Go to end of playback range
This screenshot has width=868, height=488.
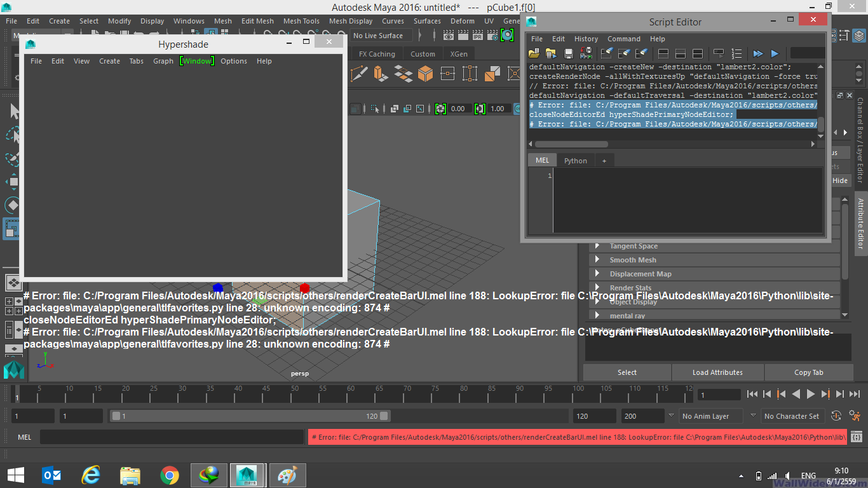(855, 394)
